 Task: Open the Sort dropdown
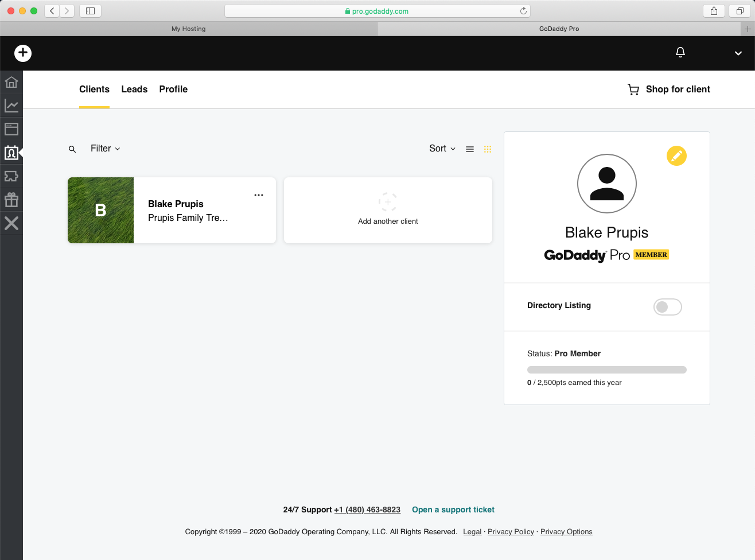tap(442, 149)
